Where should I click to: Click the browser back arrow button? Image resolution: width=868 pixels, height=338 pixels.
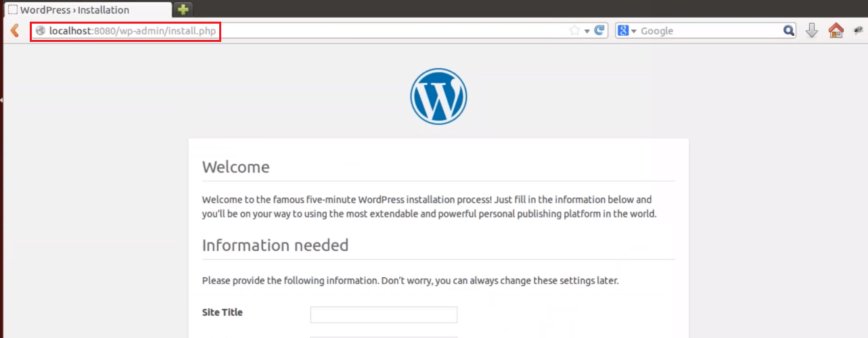pyautogui.click(x=14, y=30)
